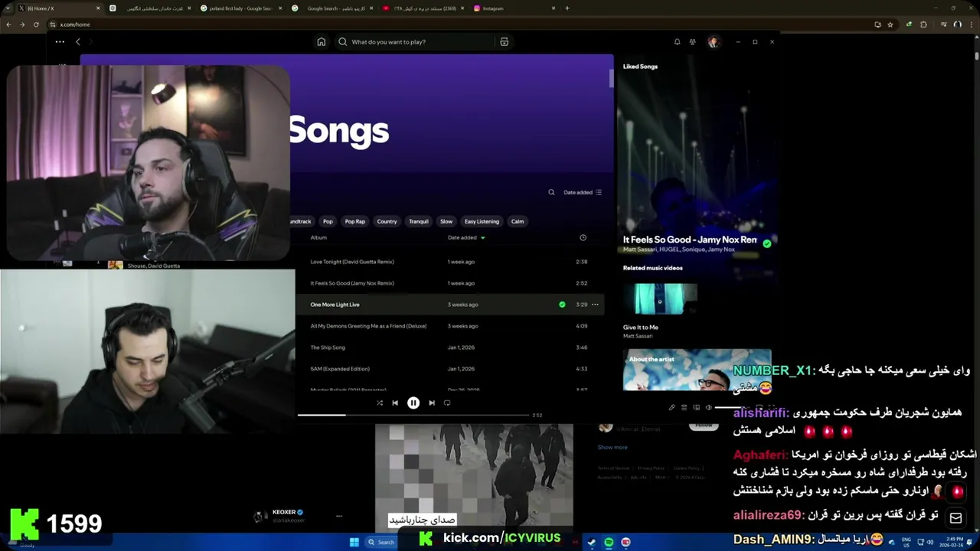Open album The Ship Song

coord(328,347)
